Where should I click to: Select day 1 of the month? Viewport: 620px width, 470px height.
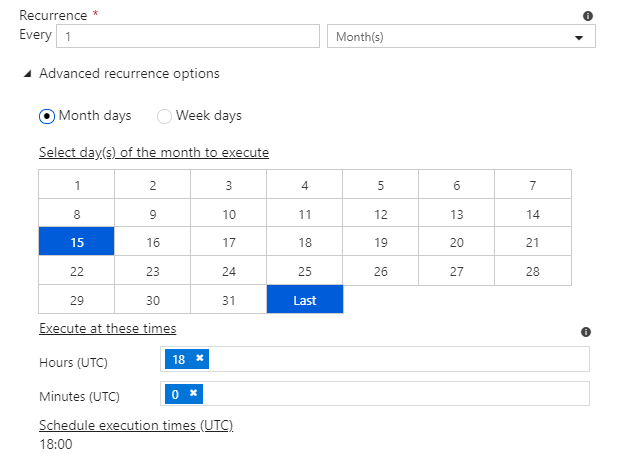(x=77, y=185)
